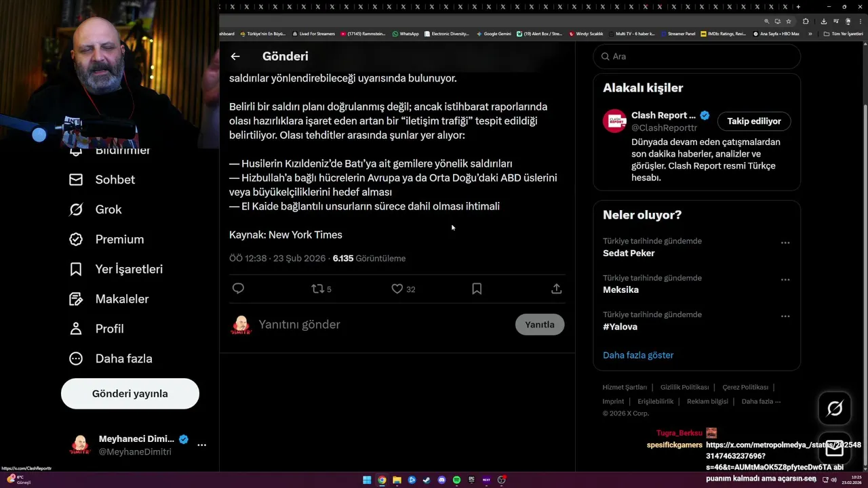Open Yer İşaretleri bookmarks
The image size is (868, 488).
coord(116,269)
